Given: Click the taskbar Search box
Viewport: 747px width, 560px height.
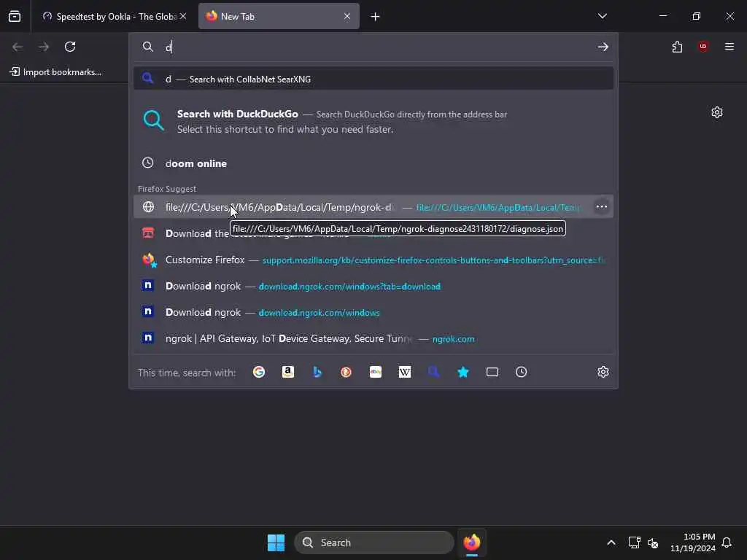Looking at the screenshot, I should click(x=374, y=542).
